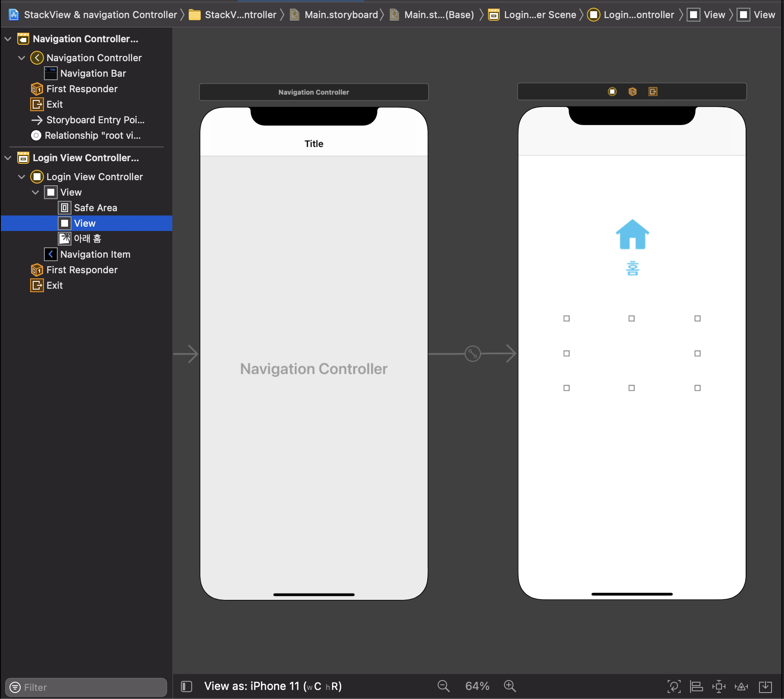Select the blue home image on canvas
The height and width of the screenshot is (699, 784).
coord(632,234)
